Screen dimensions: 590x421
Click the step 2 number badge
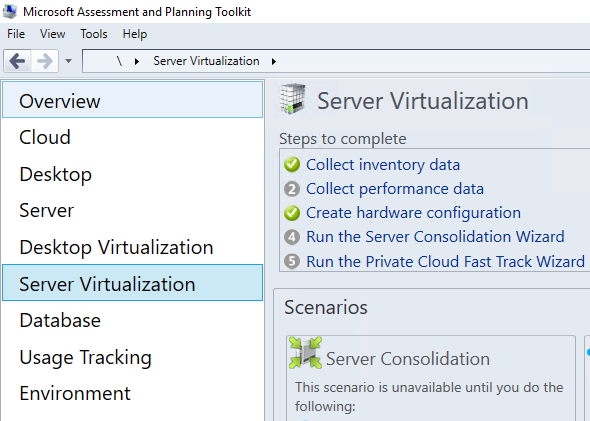click(x=292, y=189)
